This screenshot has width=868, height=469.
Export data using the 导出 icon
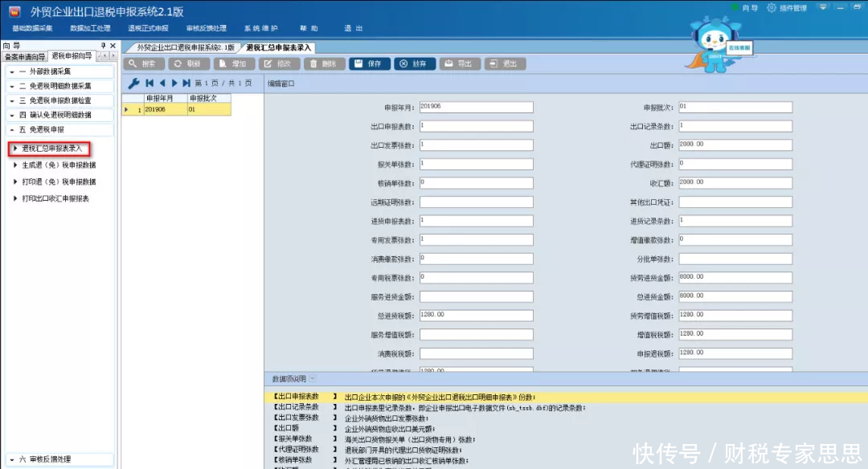point(459,64)
